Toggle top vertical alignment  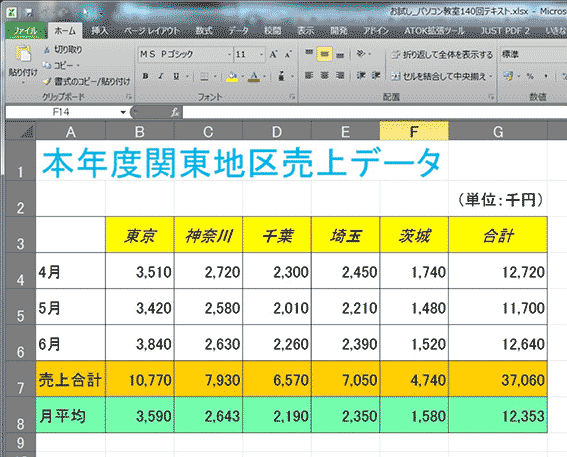[309, 54]
